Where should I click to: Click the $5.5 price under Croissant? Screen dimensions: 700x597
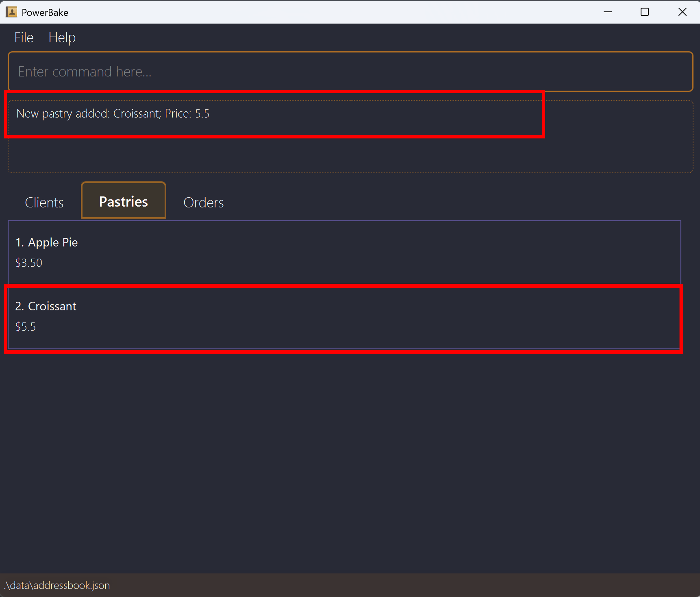[25, 327]
